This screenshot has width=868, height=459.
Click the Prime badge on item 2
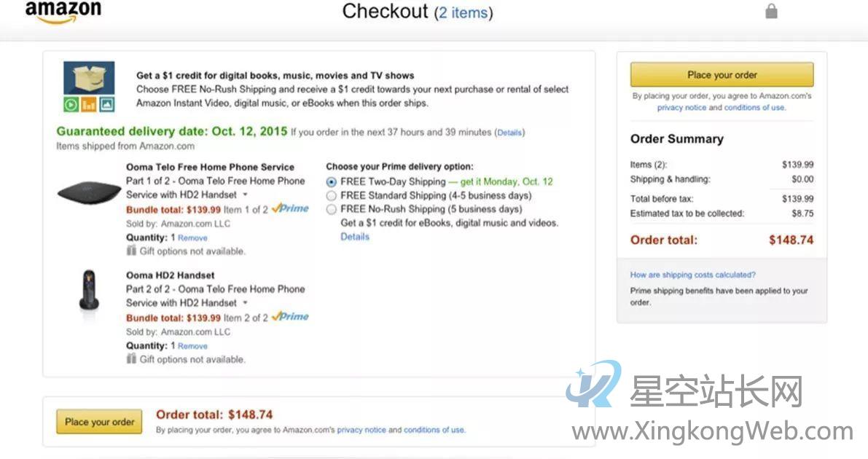(x=291, y=317)
